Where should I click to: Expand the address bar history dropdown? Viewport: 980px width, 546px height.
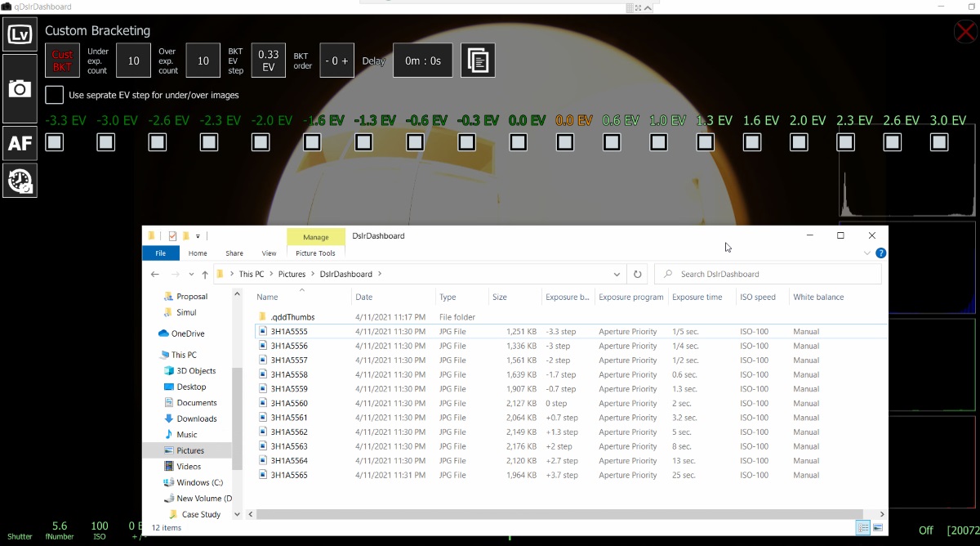click(617, 274)
